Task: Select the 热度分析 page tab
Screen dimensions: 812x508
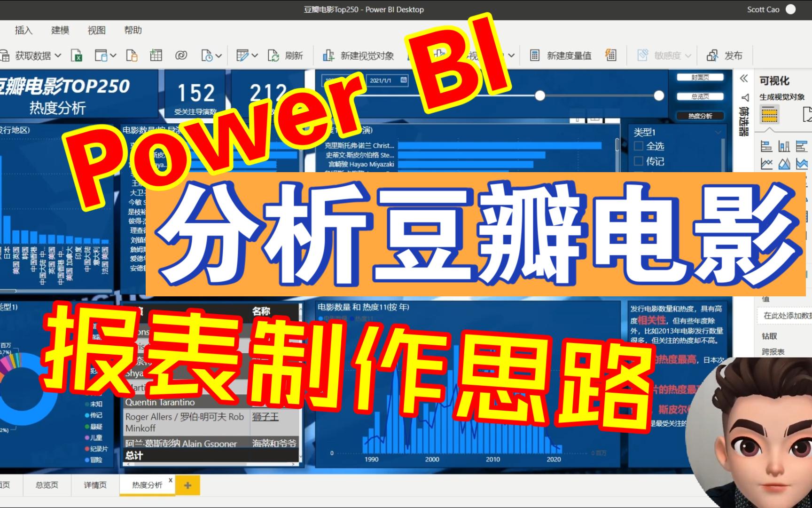Action: point(147,485)
